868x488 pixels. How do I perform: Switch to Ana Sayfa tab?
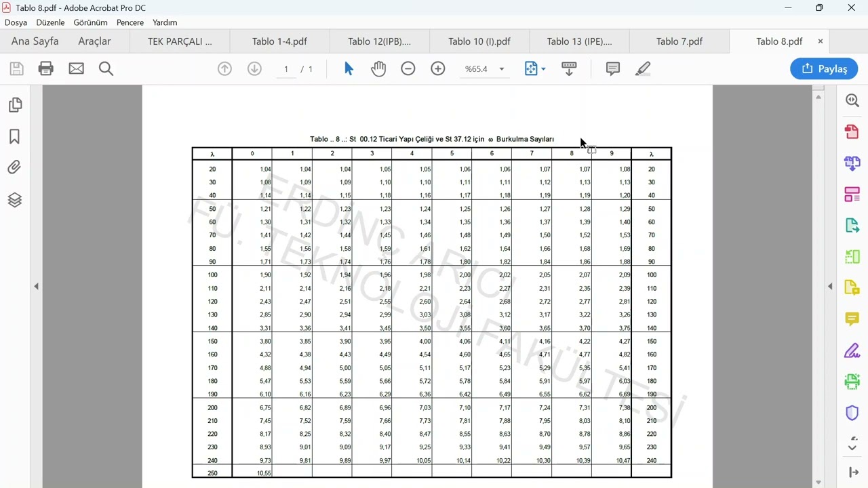pos(35,41)
